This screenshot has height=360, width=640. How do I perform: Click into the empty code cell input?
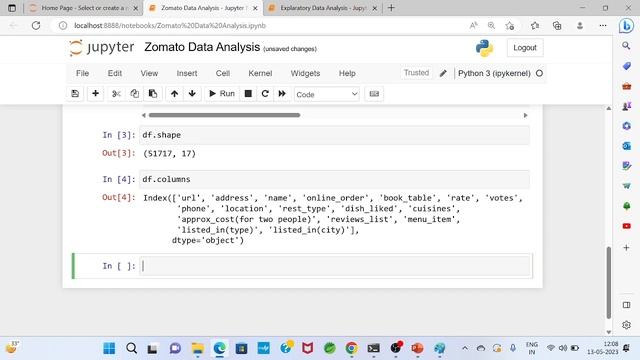click(335, 266)
